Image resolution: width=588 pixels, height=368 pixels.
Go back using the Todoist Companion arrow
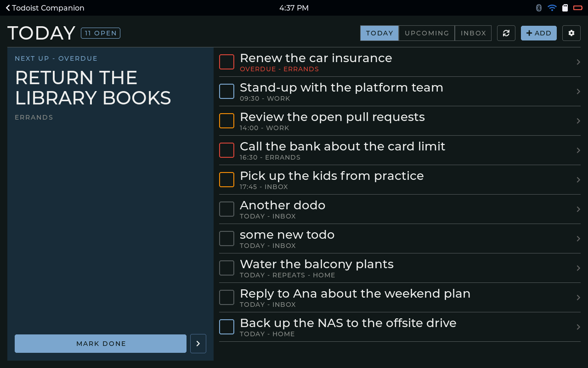click(45, 8)
